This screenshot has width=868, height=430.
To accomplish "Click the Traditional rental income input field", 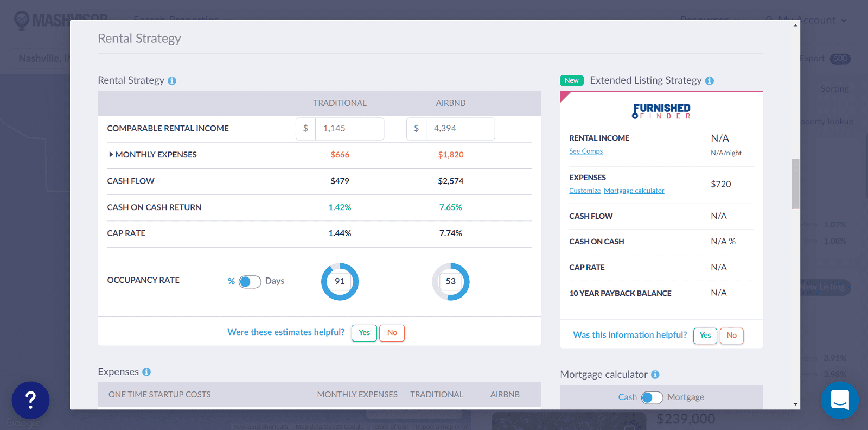I will click(x=349, y=129).
